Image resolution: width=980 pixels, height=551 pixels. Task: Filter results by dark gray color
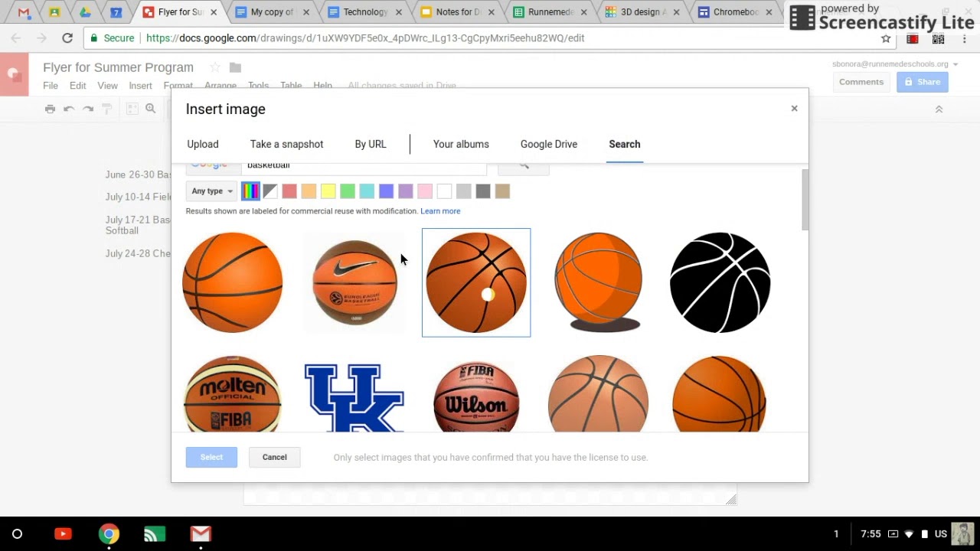pos(483,191)
